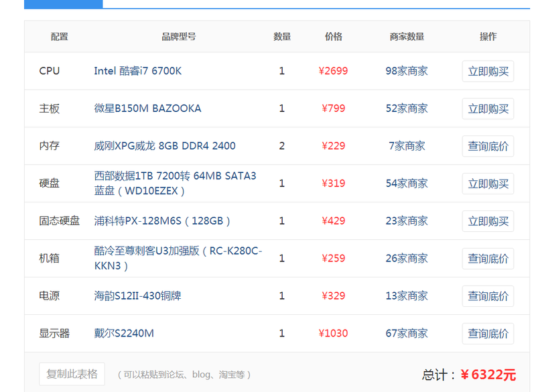Open 戴尔S2240M monitor link

pos(124,333)
